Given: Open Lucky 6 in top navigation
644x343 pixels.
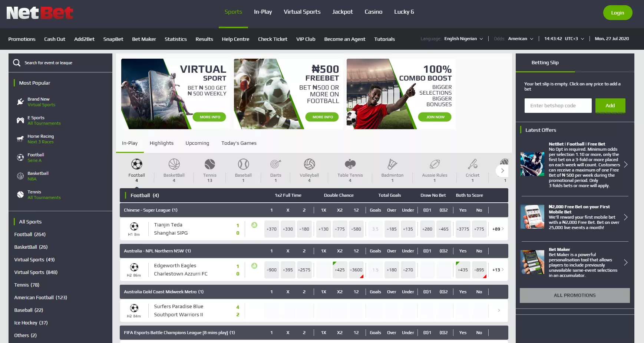Looking at the screenshot, I should click(404, 12).
